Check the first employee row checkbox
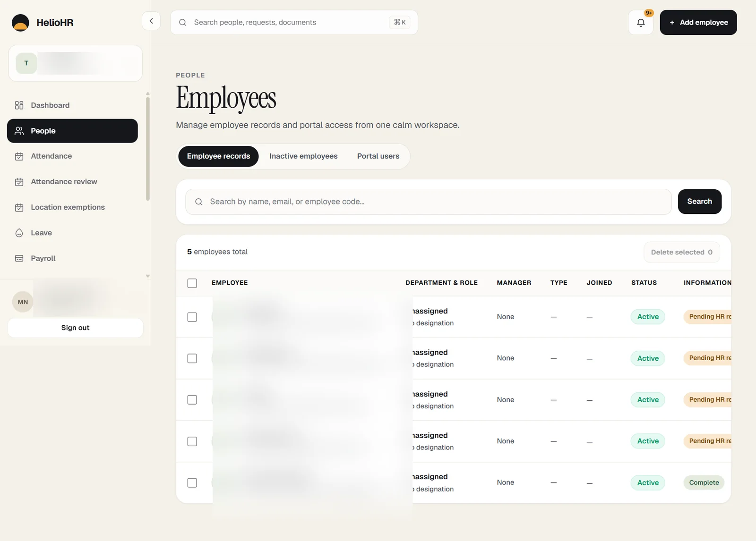Image resolution: width=756 pixels, height=541 pixels. tap(192, 317)
